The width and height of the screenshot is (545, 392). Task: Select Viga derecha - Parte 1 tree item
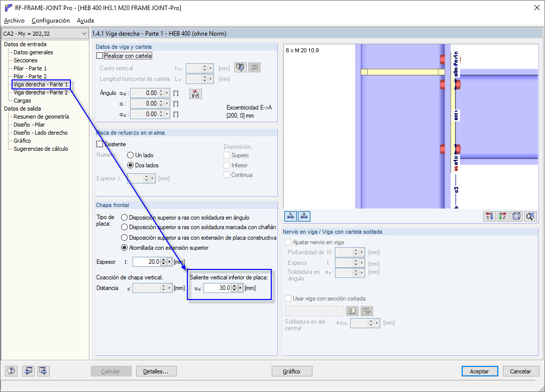click(x=41, y=84)
